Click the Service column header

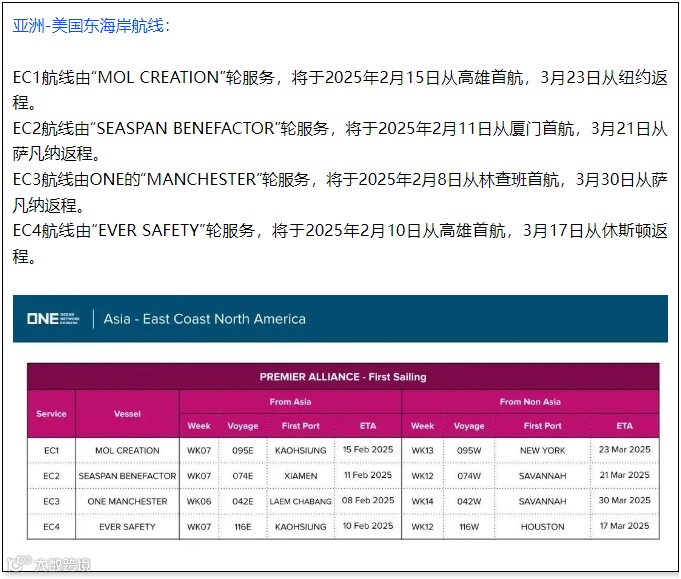coord(51,414)
